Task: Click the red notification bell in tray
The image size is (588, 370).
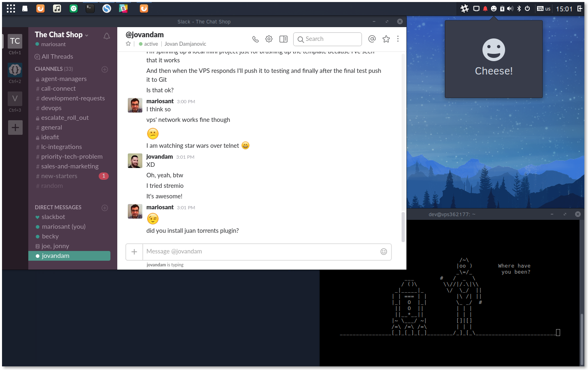Action: click(x=485, y=9)
